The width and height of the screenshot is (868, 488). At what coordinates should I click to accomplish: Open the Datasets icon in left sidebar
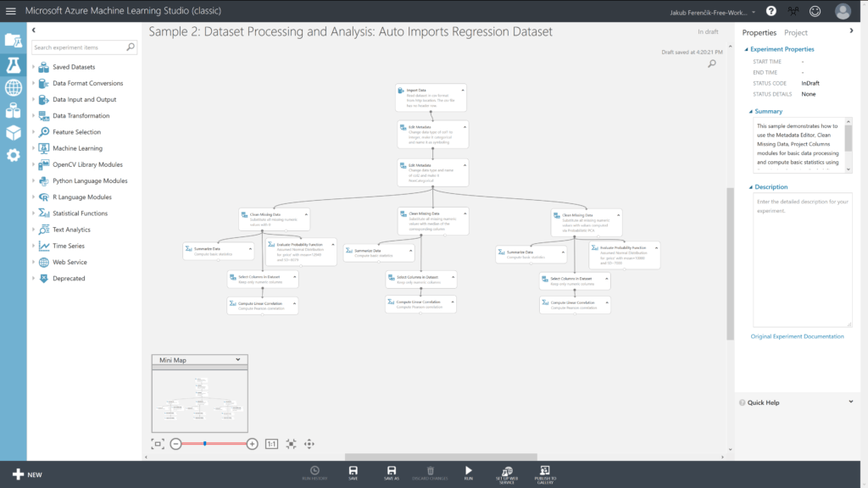[13, 110]
